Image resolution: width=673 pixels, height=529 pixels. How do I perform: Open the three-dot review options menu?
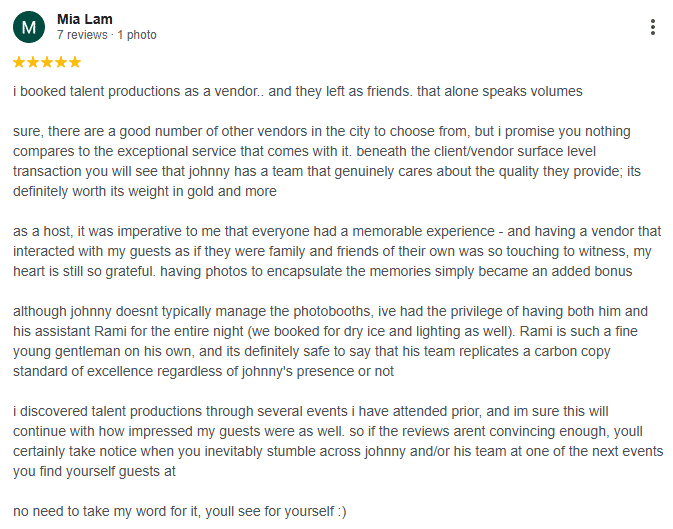point(652,27)
